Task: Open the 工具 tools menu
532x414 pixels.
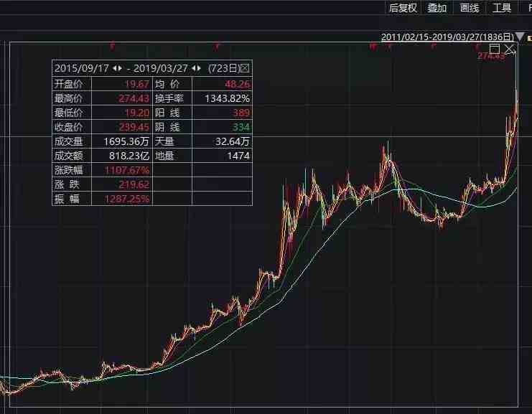Action: (x=502, y=7)
